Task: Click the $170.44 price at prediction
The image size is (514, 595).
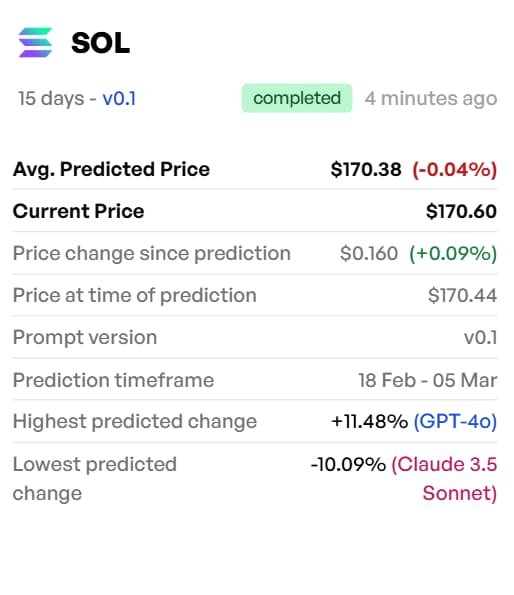Action: tap(462, 296)
